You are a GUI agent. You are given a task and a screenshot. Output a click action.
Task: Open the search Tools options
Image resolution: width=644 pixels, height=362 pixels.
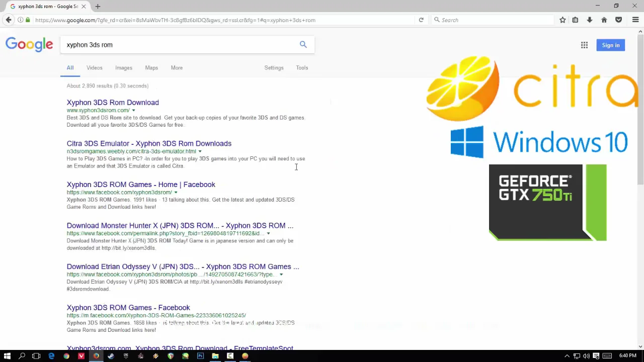(x=302, y=68)
